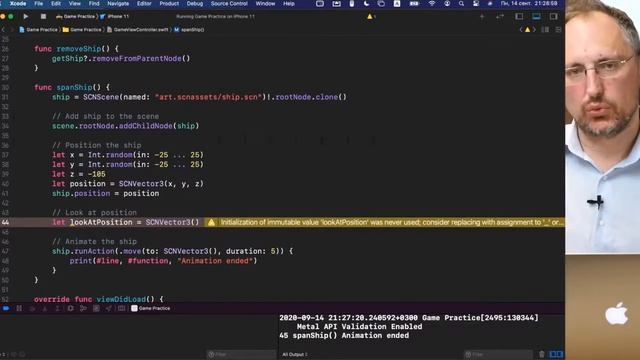The image size is (640, 360).
Task: Click 'ship.position = position' code line
Action: pos(105,193)
